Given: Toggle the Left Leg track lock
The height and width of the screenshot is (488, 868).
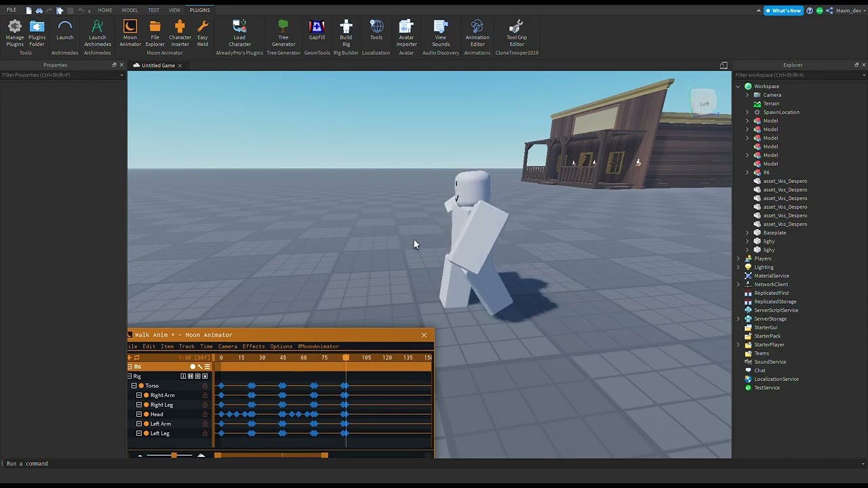Looking at the screenshot, I should pos(205,433).
